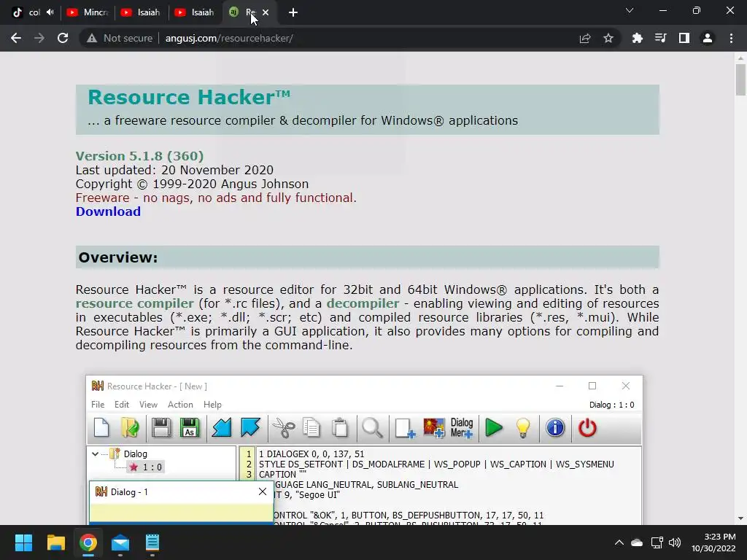Open a new browser tab
The height and width of the screenshot is (560, 747).
(293, 12)
